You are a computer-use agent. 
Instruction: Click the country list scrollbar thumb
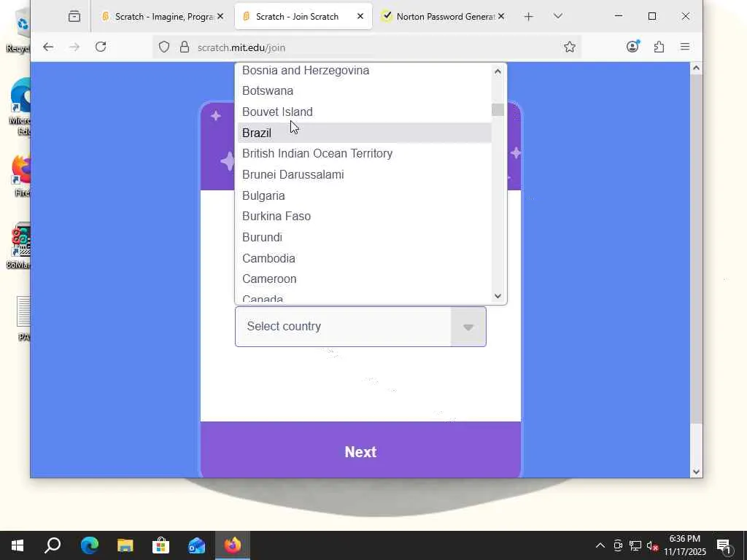coord(498,109)
